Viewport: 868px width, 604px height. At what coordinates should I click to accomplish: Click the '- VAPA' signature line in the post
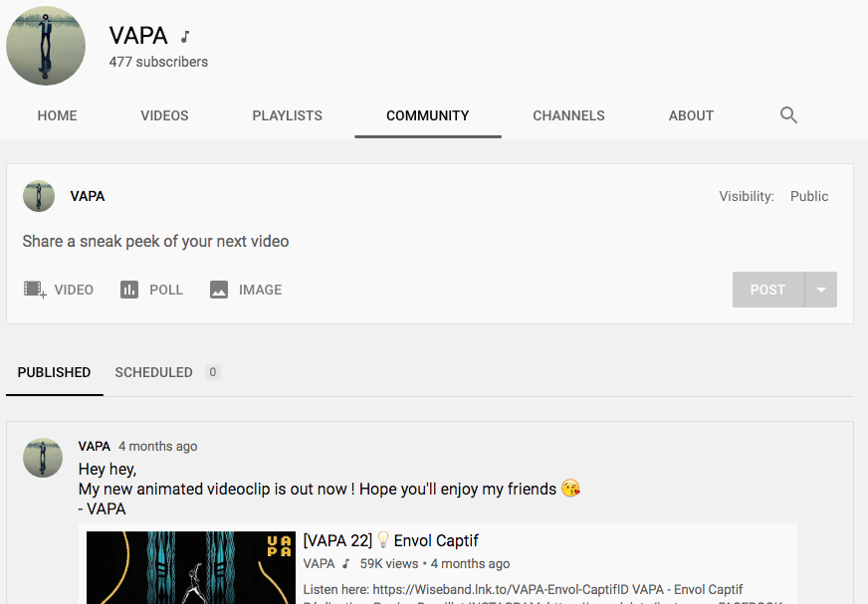pos(102,508)
